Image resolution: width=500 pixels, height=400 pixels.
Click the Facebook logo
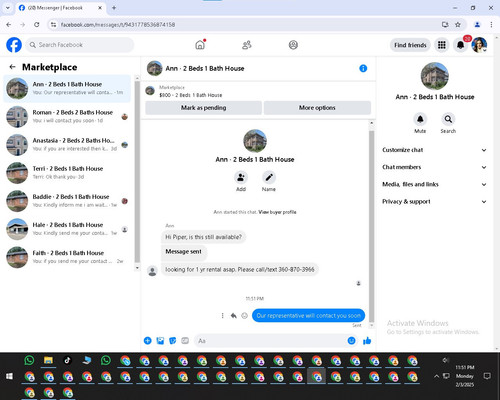[14, 45]
